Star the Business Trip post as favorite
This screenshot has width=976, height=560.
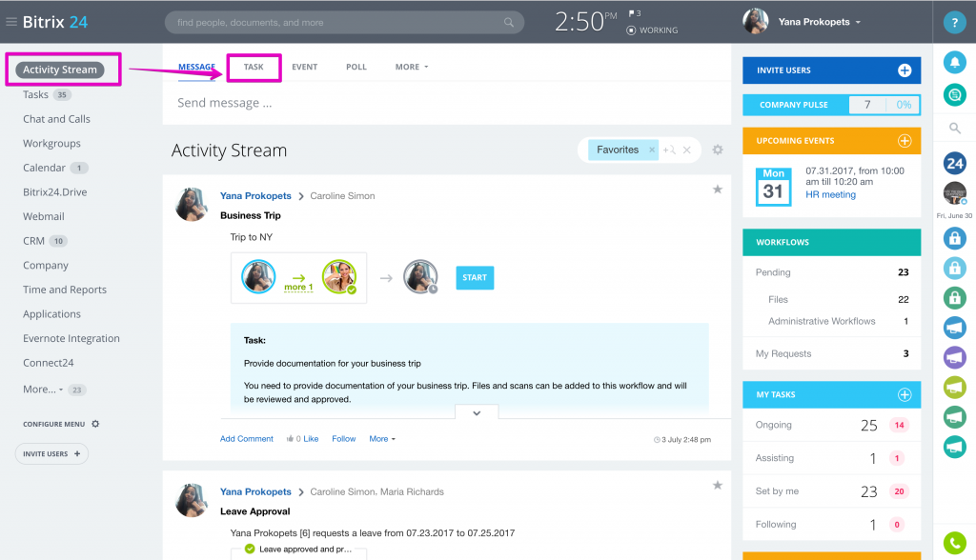coord(717,190)
